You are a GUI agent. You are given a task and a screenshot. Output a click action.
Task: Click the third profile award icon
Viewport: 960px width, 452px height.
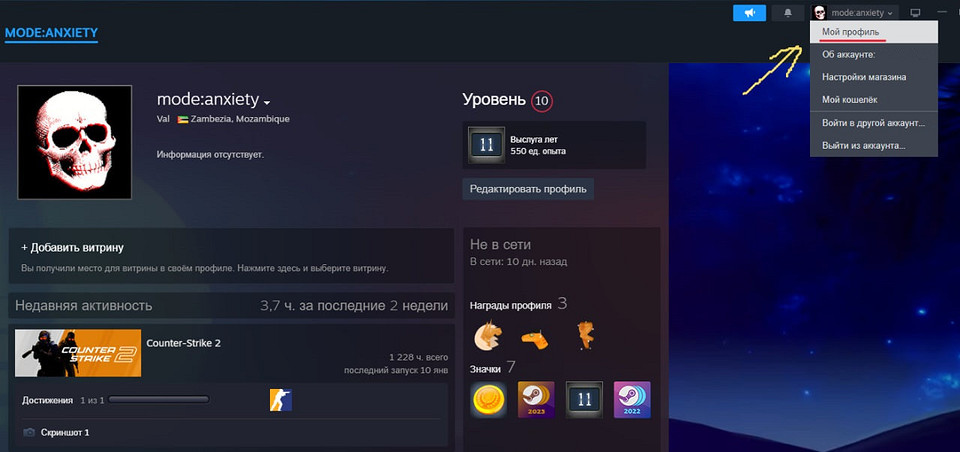[x=586, y=334]
